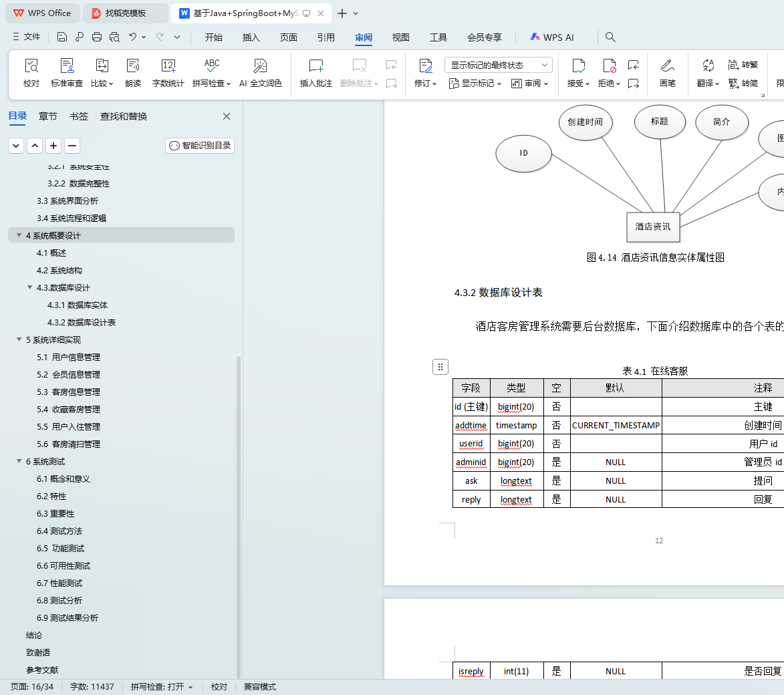The image size is (784, 695).
Task: Accept changes with 接受 icon
Action: [579, 66]
